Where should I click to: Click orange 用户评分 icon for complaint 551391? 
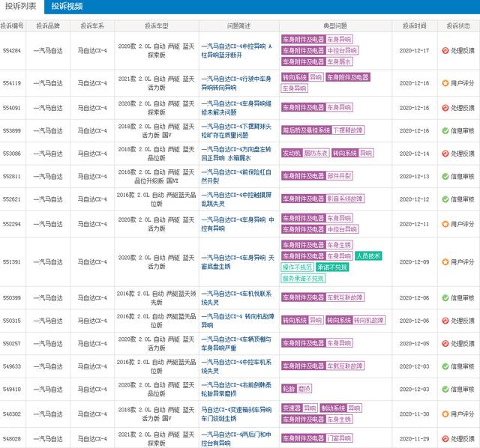pyautogui.click(x=445, y=261)
